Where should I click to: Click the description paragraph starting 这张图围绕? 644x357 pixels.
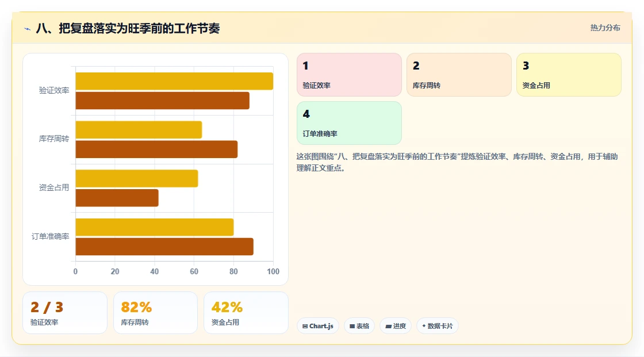tap(457, 162)
